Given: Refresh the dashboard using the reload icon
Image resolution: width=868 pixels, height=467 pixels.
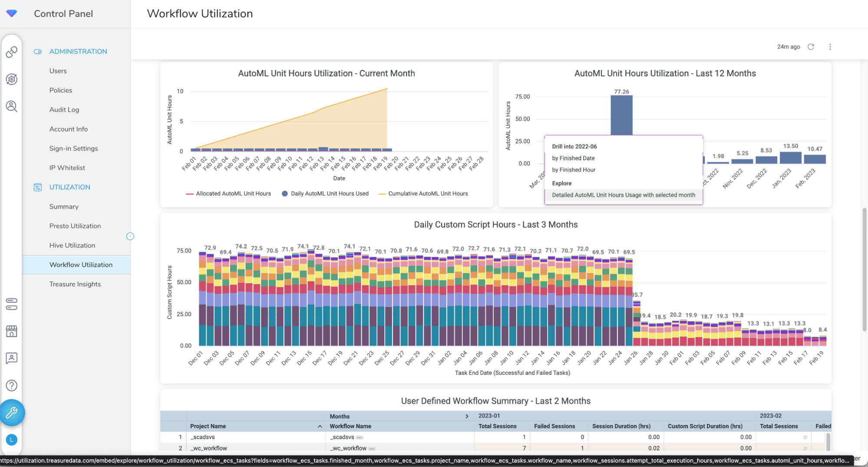Looking at the screenshot, I should pos(811,47).
